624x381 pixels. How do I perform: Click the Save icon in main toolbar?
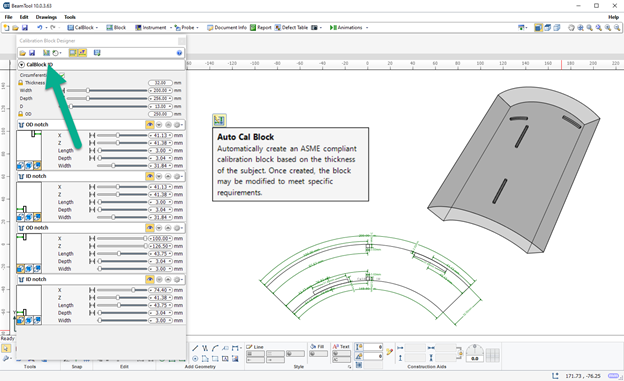pyautogui.click(x=25, y=27)
